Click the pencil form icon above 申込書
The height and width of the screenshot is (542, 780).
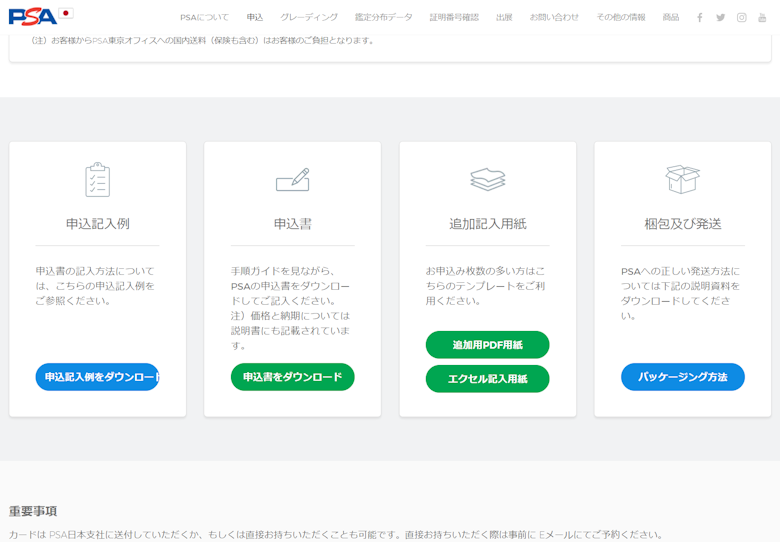(x=292, y=180)
